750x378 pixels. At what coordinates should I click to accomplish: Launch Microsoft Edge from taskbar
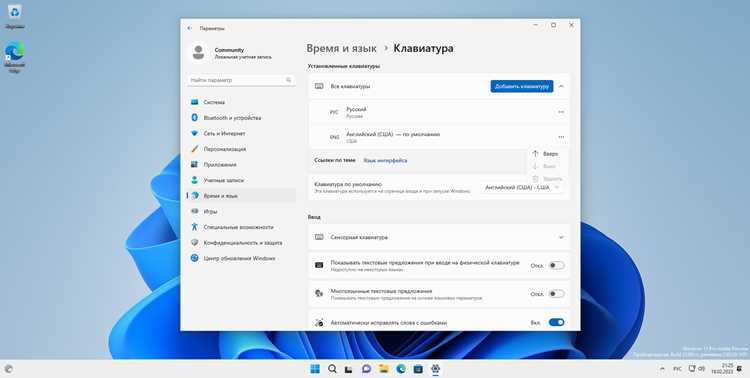tap(401, 368)
